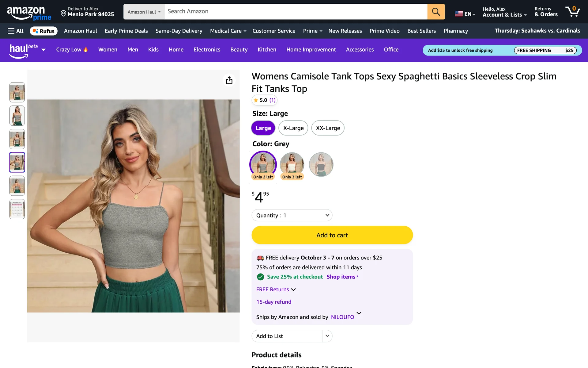Select the white color swatch
Image resolution: width=588 pixels, height=368 pixels.
click(292, 164)
